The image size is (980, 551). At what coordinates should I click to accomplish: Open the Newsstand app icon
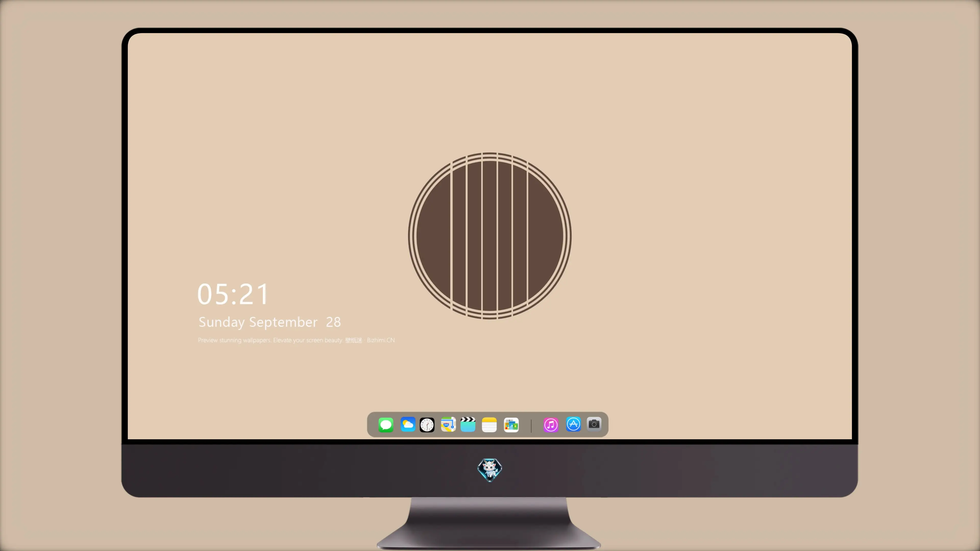pyautogui.click(x=511, y=425)
